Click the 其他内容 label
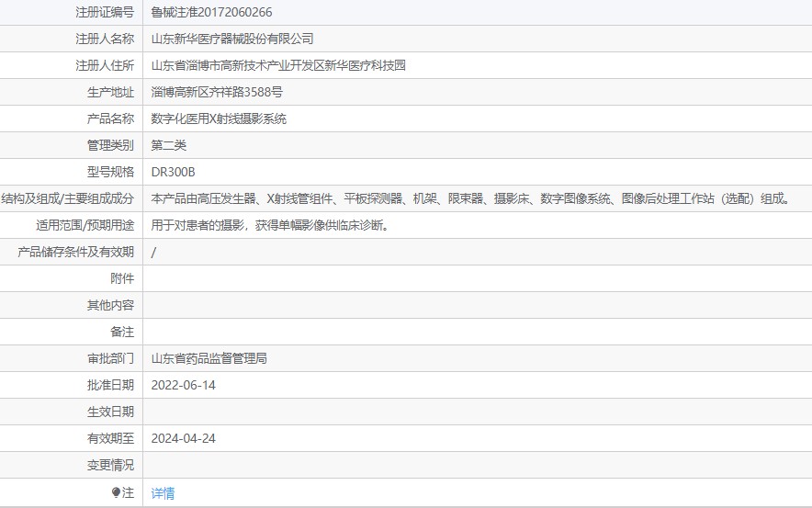This screenshot has width=812, height=508. 110,306
